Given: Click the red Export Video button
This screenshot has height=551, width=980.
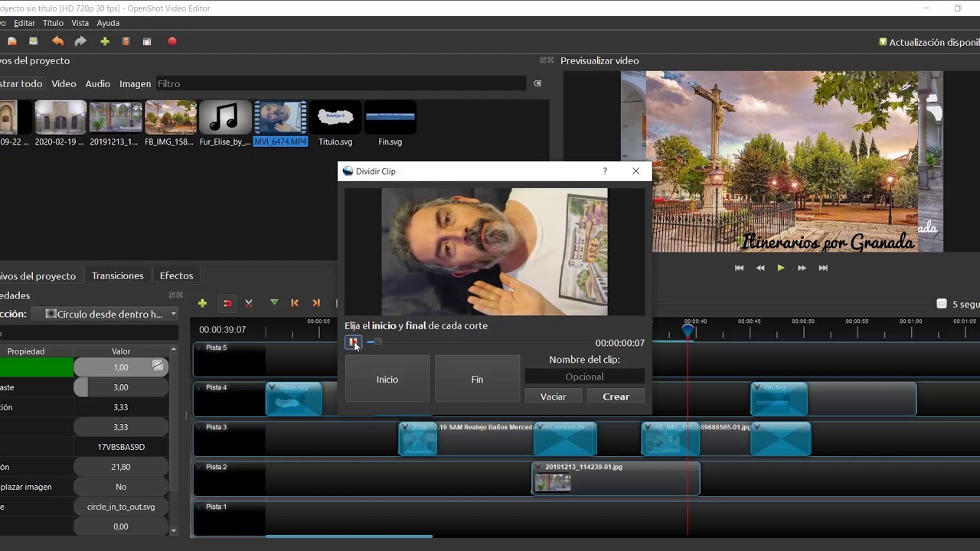Looking at the screenshot, I should (x=172, y=41).
